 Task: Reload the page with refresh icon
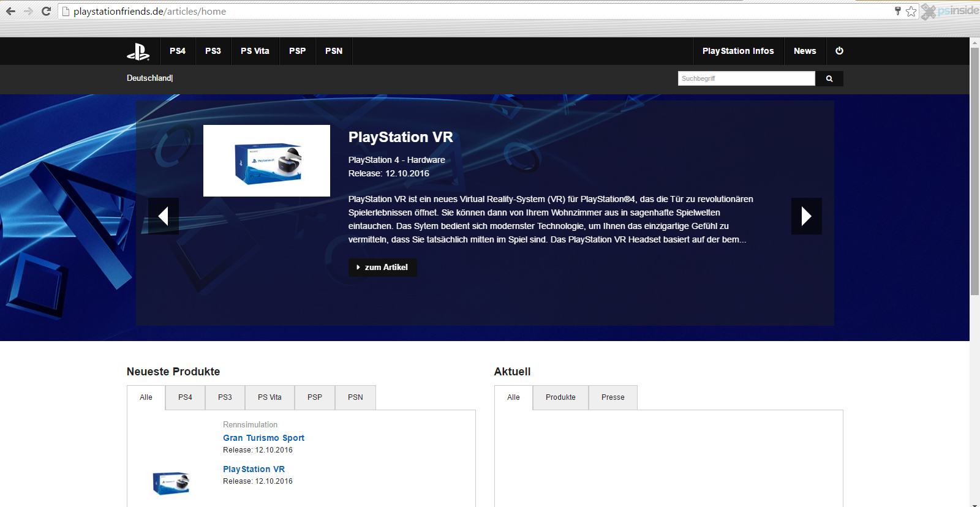(46, 11)
